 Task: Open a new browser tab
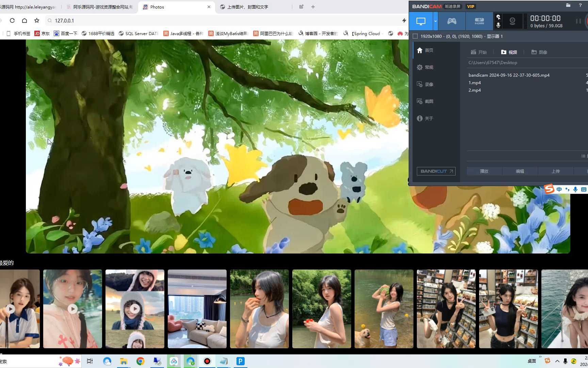tap(313, 7)
